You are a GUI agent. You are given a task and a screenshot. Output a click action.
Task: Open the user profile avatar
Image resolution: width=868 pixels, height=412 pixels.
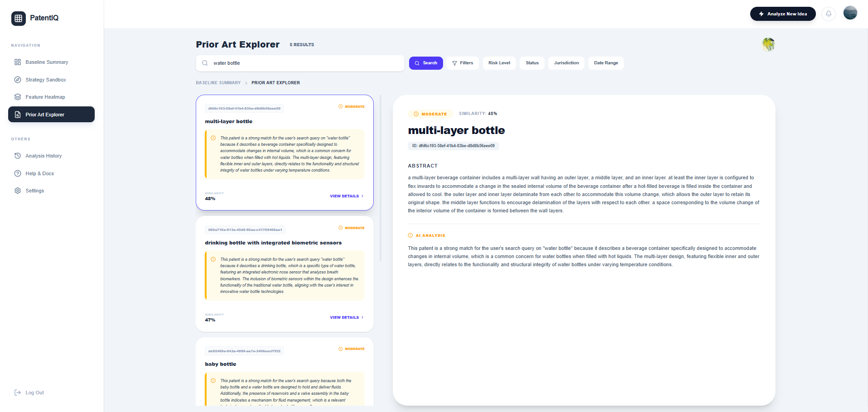click(x=850, y=13)
